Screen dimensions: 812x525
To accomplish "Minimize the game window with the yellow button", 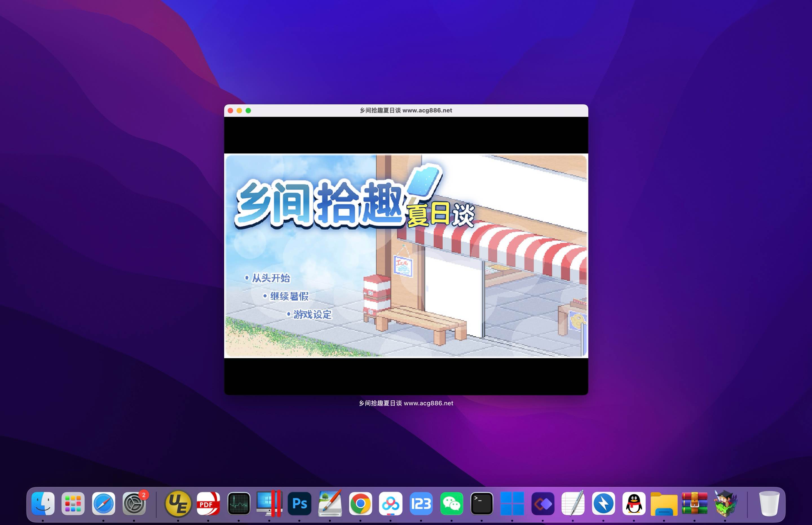I will (x=239, y=111).
